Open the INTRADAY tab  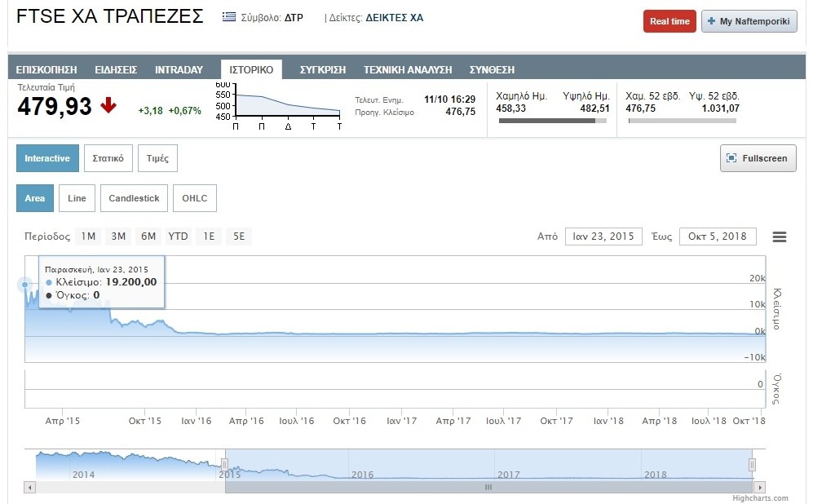[179, 69]
